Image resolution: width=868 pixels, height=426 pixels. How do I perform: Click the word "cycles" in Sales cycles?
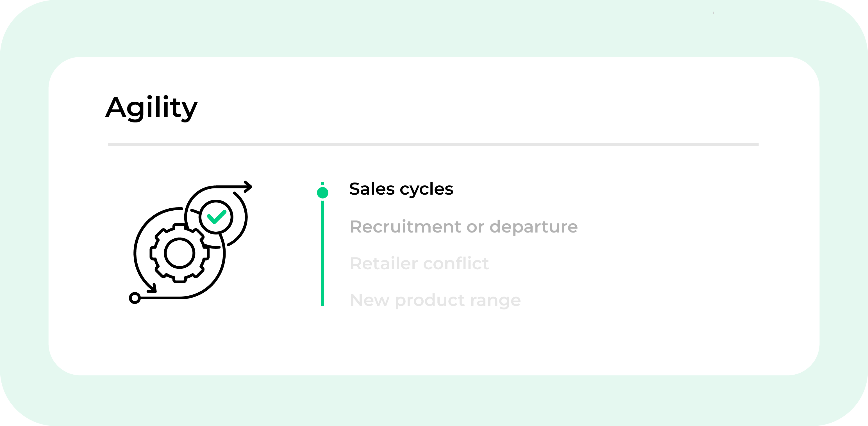(x=427, y=189)
